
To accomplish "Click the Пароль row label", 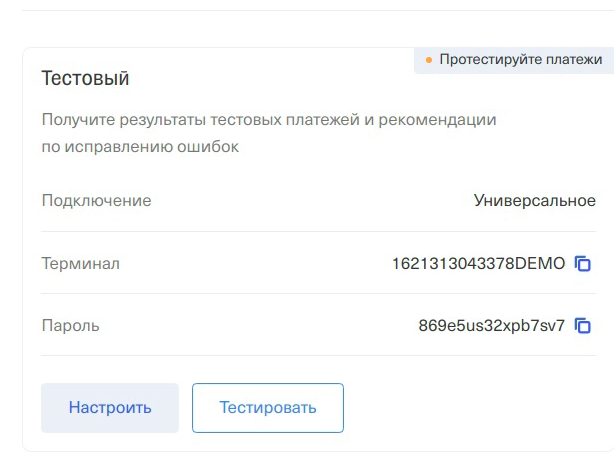I will [x=70, y=326].
